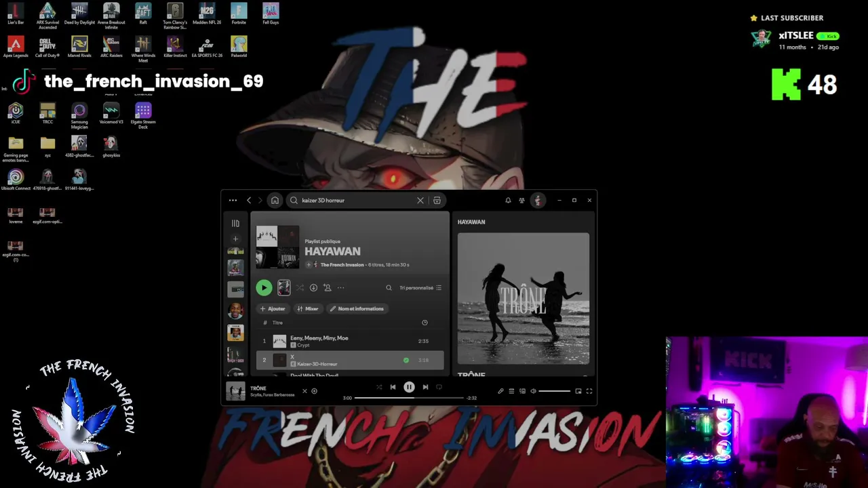Sort tracks by duration clock icon

(x=425, y=323)
